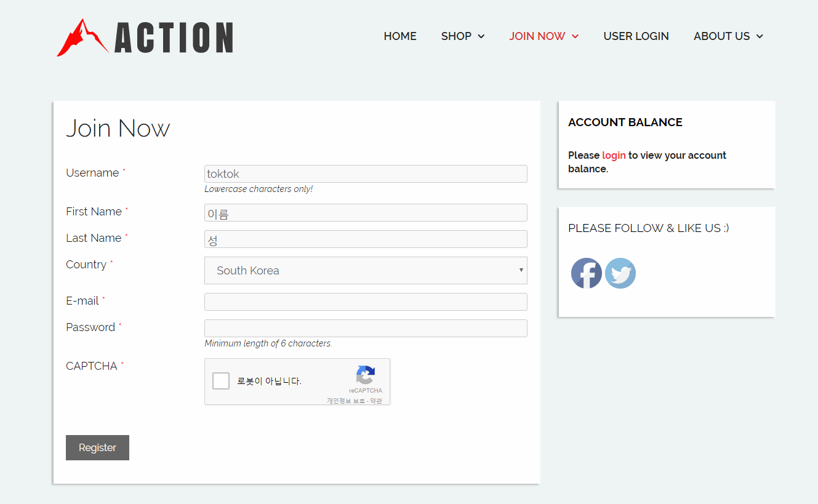Click the Last Name input field

tap(366, 239)
